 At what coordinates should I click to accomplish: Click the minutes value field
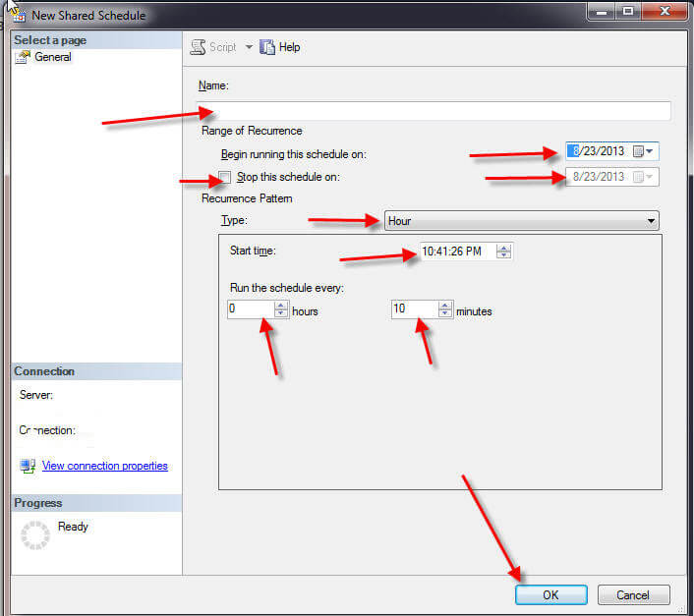coord(415,309)
